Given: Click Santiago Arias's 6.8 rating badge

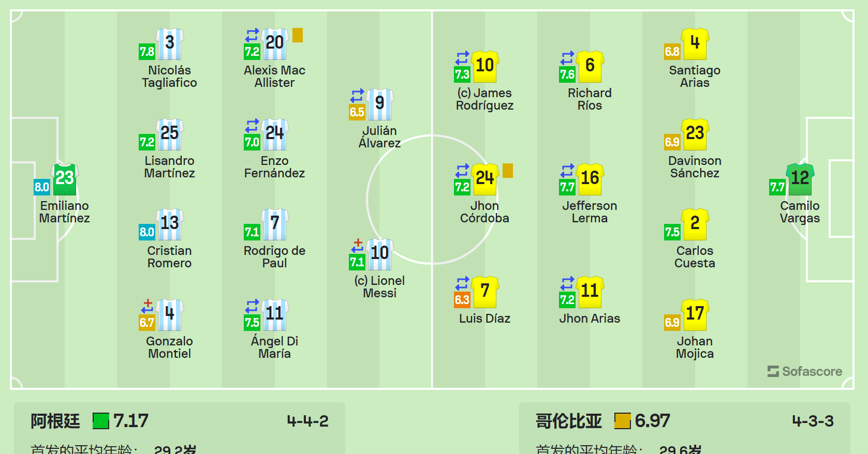Looking at the screenshot, I should tap(672, 52).
